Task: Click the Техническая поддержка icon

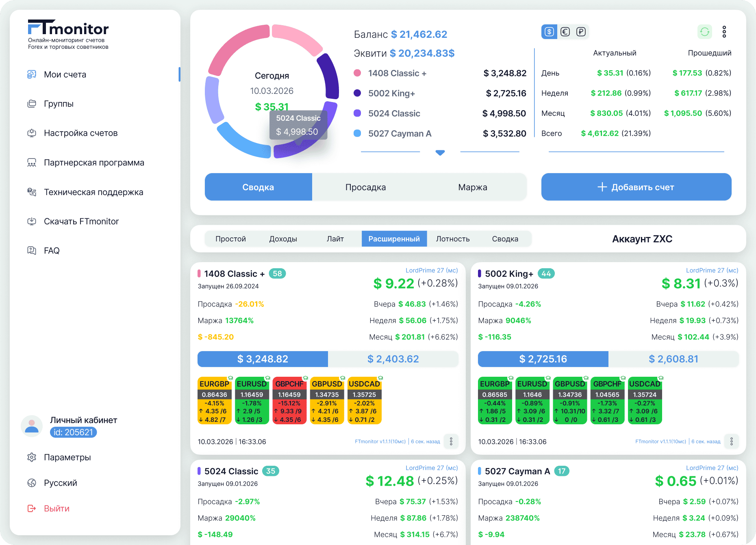Action: click(32, 192)
